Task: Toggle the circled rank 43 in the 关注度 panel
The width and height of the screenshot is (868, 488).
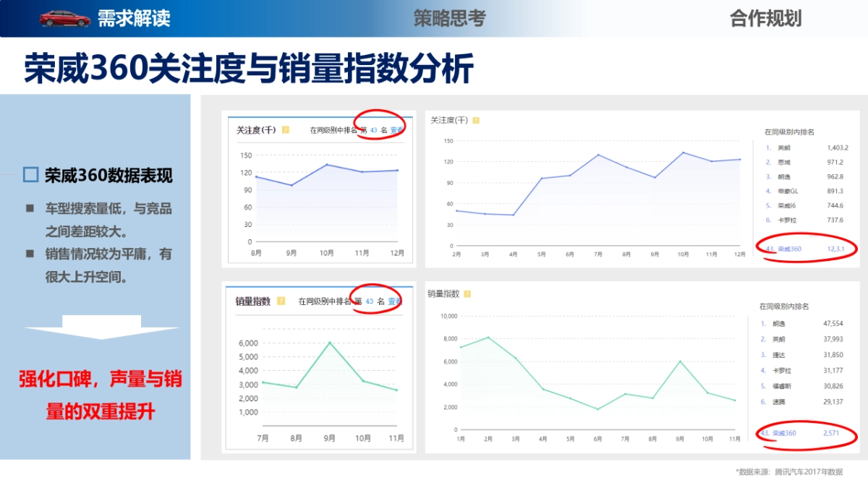Action: point(373,130)
